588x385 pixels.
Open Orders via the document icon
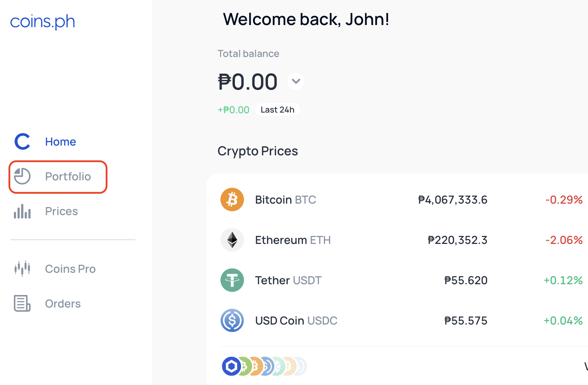point(22,303)
